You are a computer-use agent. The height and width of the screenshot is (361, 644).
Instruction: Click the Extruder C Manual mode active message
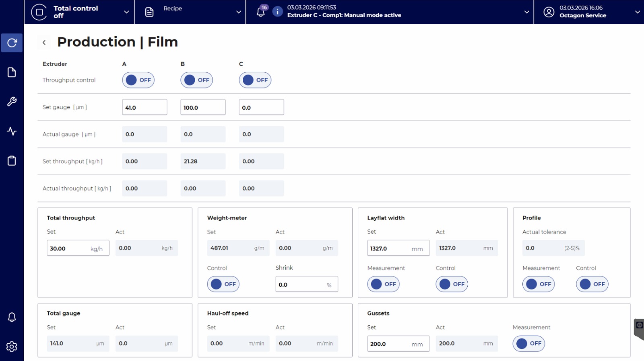point(344,15)
